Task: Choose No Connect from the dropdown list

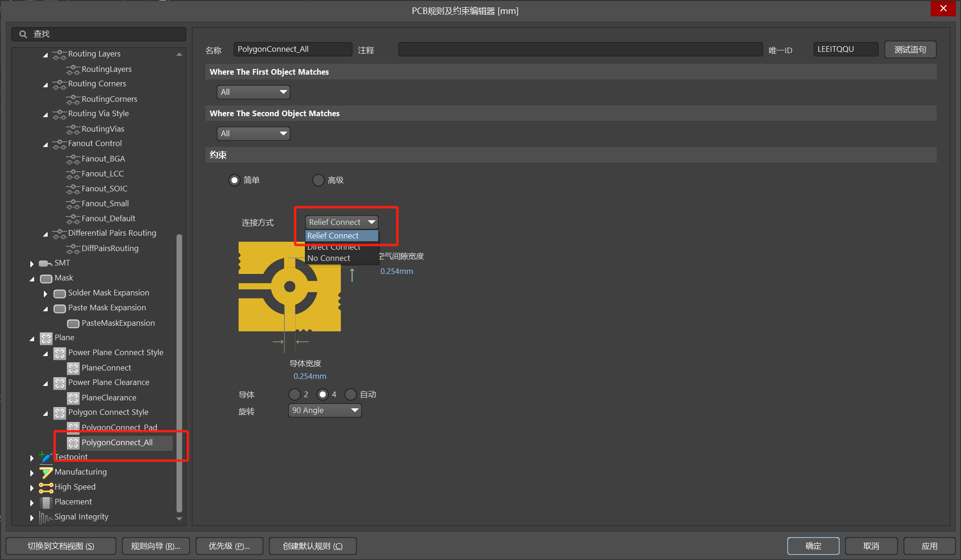Action: pyautogui.click(x=329, y=259)
